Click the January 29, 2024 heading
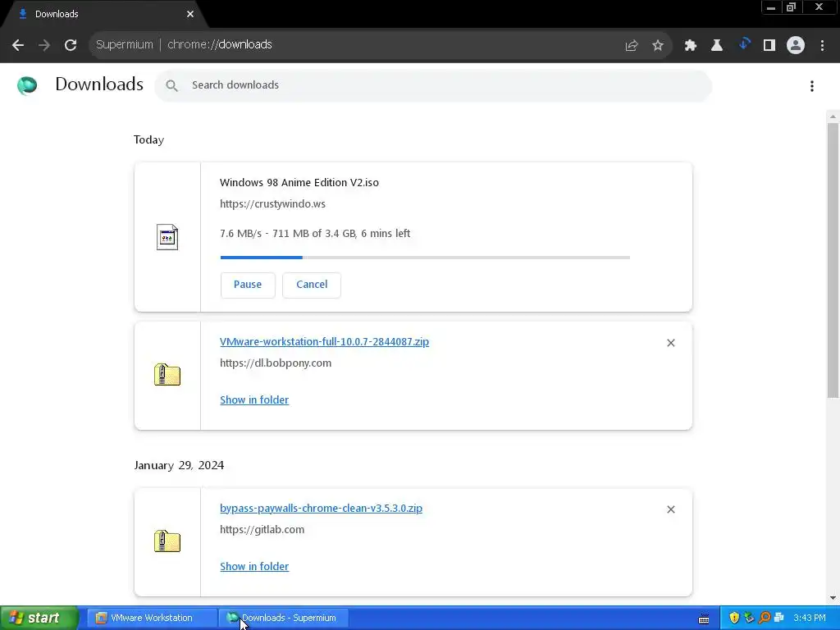The width and height of the screenshot is (840, 630). pos(179,465)
